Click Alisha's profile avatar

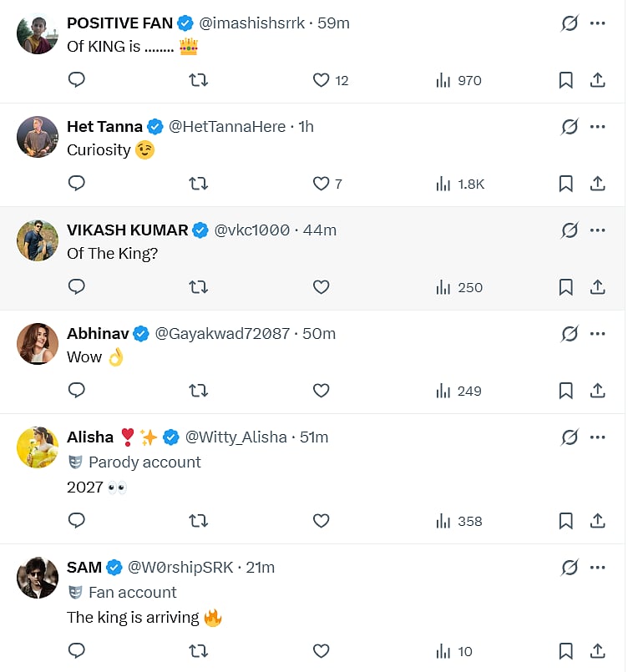(38, 447)
